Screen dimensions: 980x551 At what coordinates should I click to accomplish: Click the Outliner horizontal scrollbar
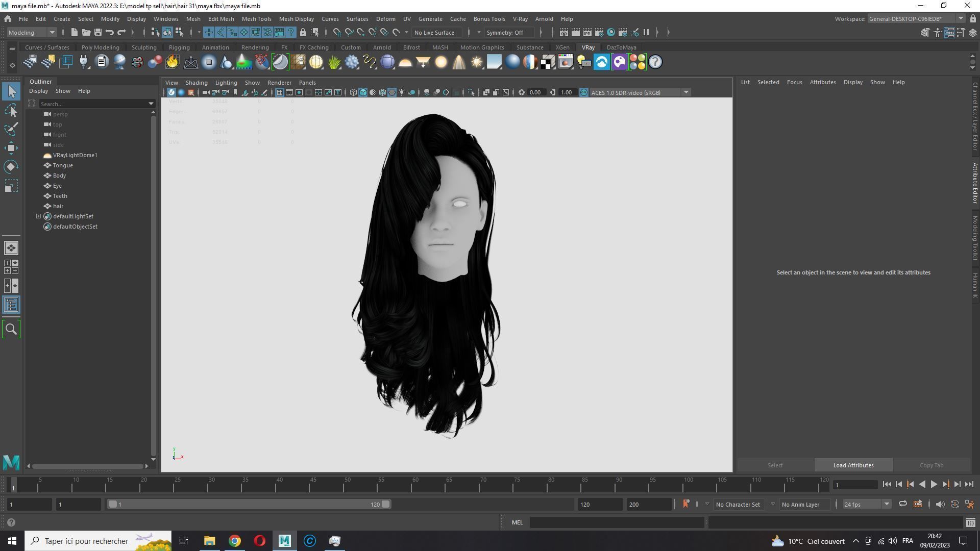[87, 466]
